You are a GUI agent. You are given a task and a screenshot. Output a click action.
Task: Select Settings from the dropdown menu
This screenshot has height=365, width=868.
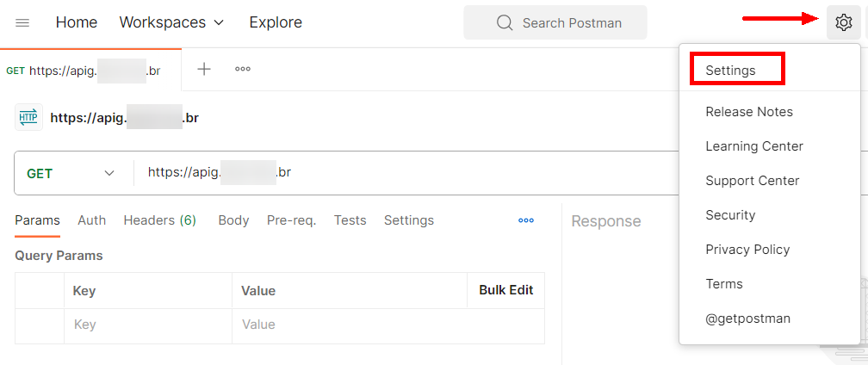(x=730, y=71)
